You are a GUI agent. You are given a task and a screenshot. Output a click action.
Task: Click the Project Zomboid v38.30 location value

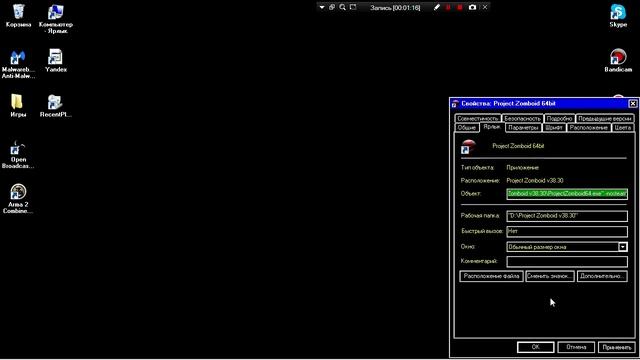[535, 180]
